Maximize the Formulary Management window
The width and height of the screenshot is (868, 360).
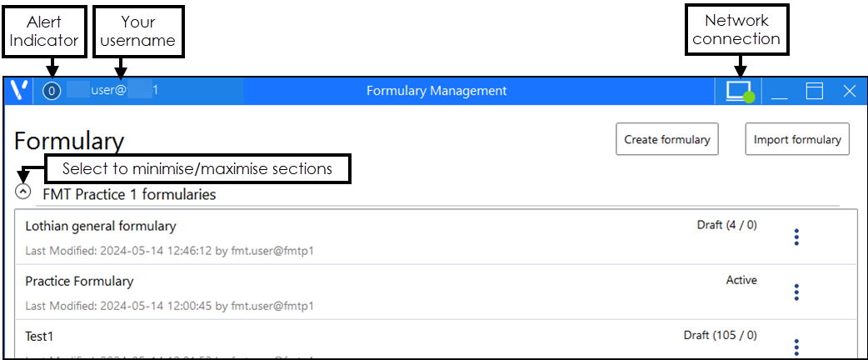814,92
